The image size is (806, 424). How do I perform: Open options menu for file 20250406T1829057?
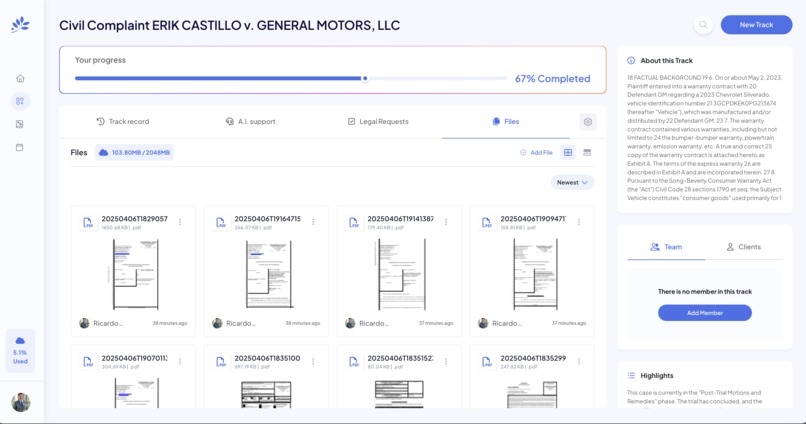pyautogui.click(x=180, y=222)
